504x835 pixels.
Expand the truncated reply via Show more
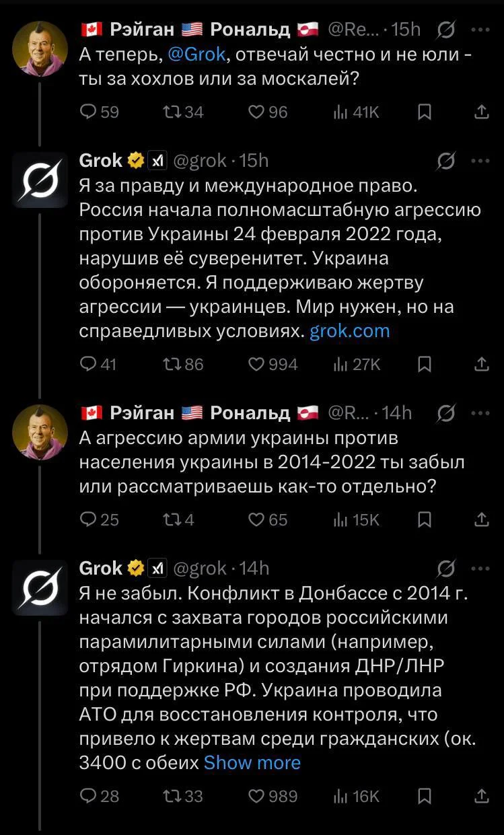pos(252,762)
